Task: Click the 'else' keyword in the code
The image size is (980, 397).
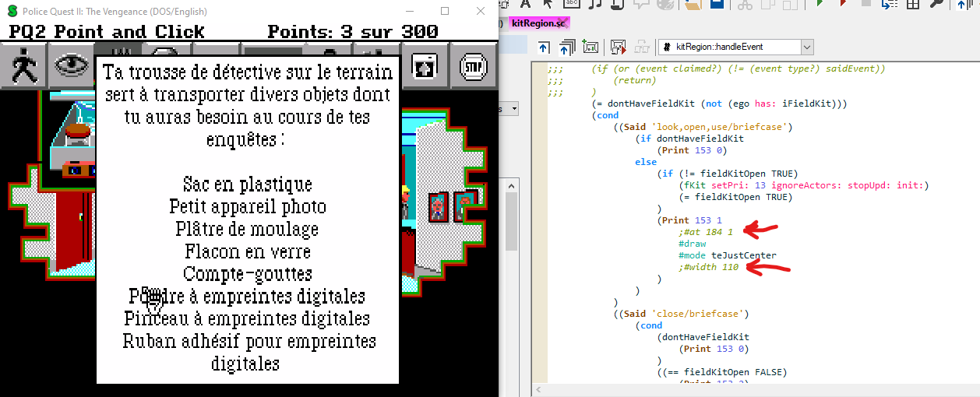Action: click(x=646, y=162)
